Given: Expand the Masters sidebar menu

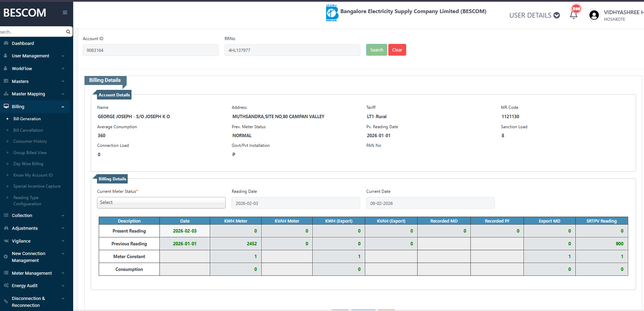Looking at the screenshot, I should coord(20,81).
